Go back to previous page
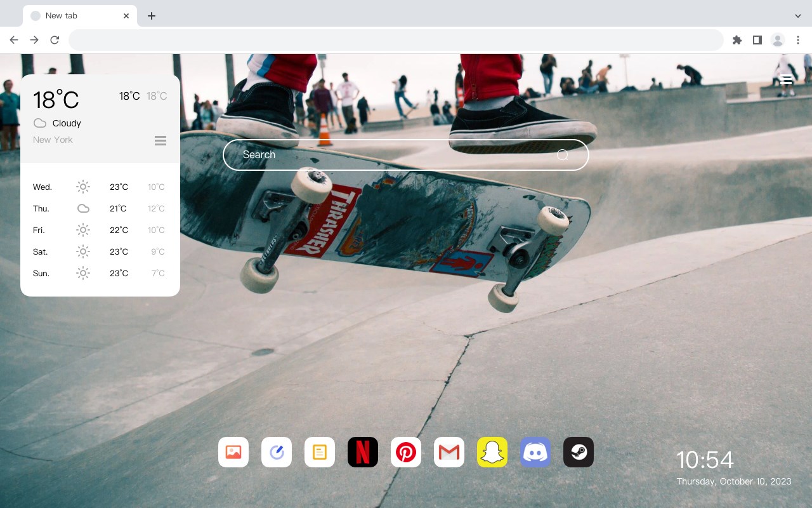Image resolution: width=812 pixels, height=508 pixels. pos(14,40)
